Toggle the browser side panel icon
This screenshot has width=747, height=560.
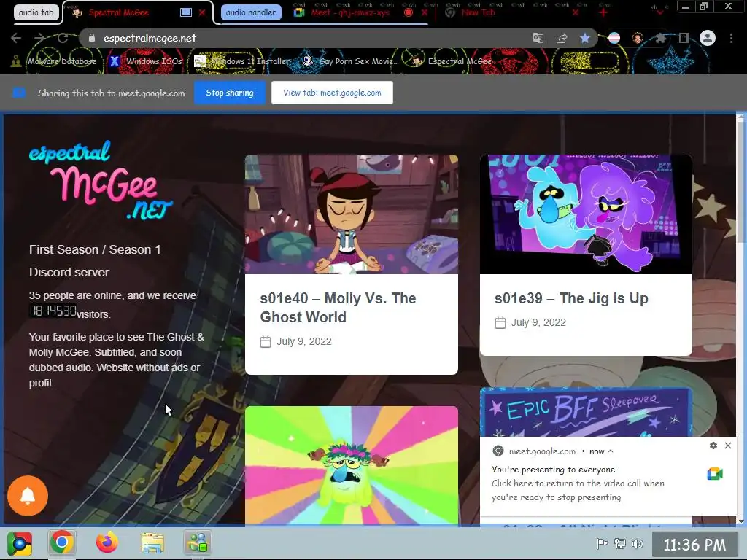click(x=684, y=38)
